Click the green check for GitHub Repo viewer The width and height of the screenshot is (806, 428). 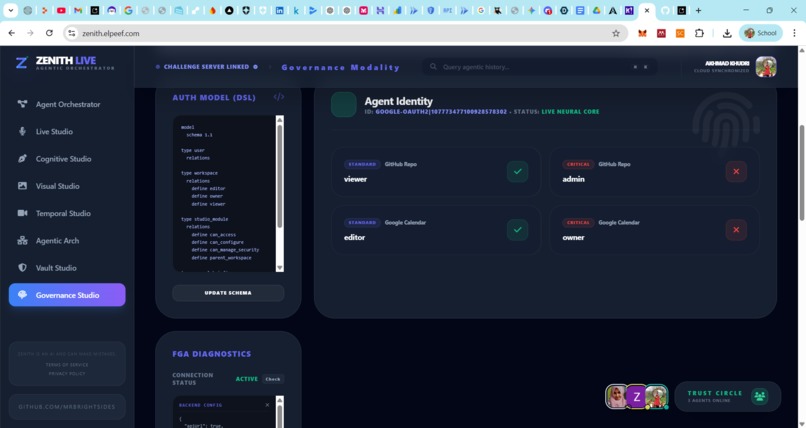click(518, 172)
